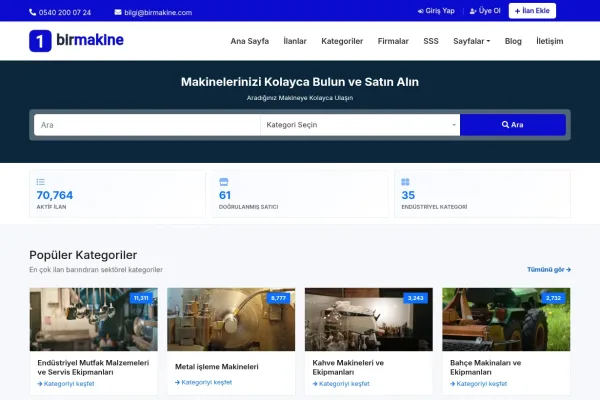This screenshot has height=400, width=600.
Task: Open İletişim menu item
Action: pyautogui.click(x=549, y=41)
